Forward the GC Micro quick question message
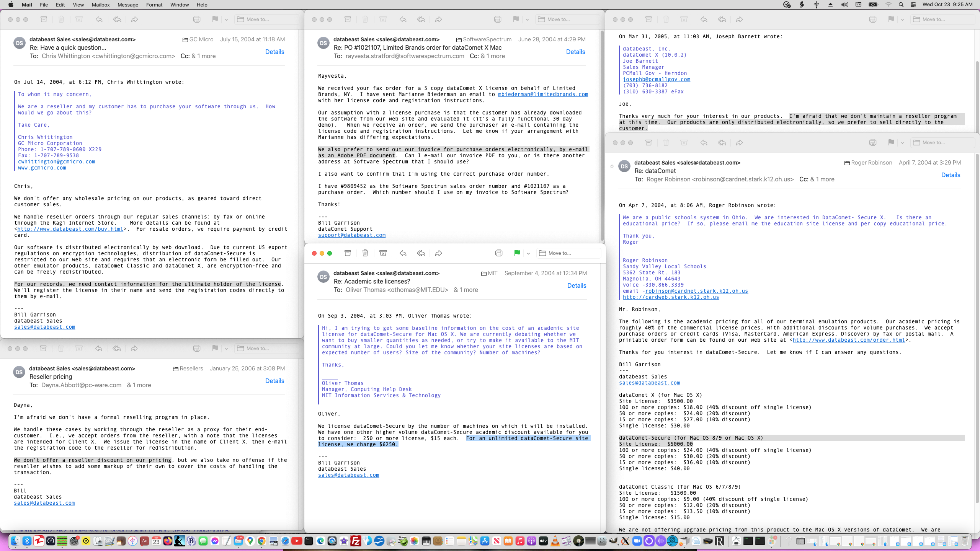The height and width of the screenshot is (551, 980). tap(135, 20)
